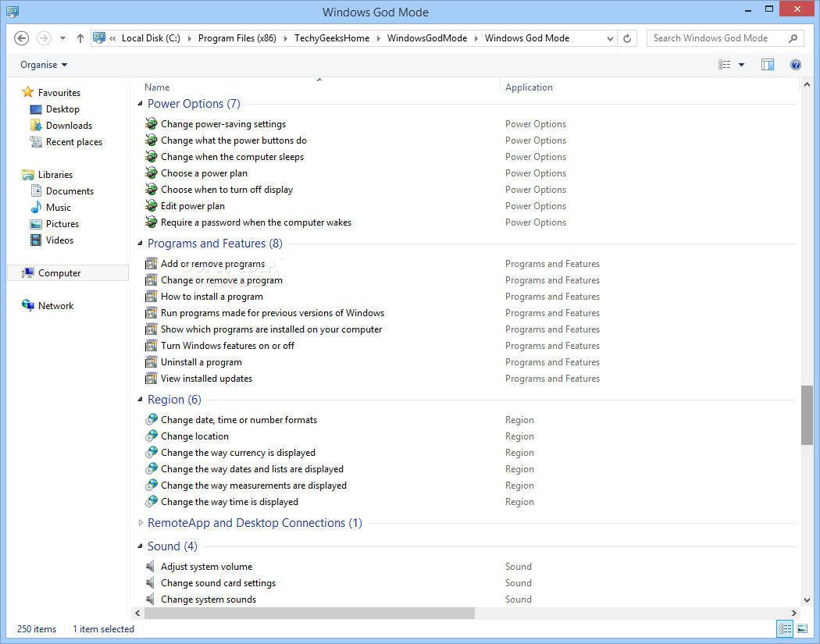Select Change sound card settings
Viewport: 820px width, 644px height.
click(x=218, y=583)
